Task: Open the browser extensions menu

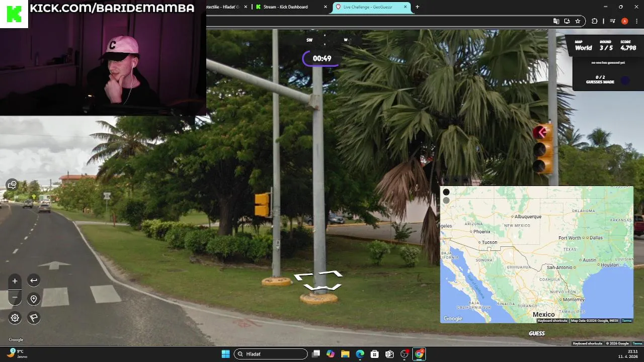Action: 595,21
